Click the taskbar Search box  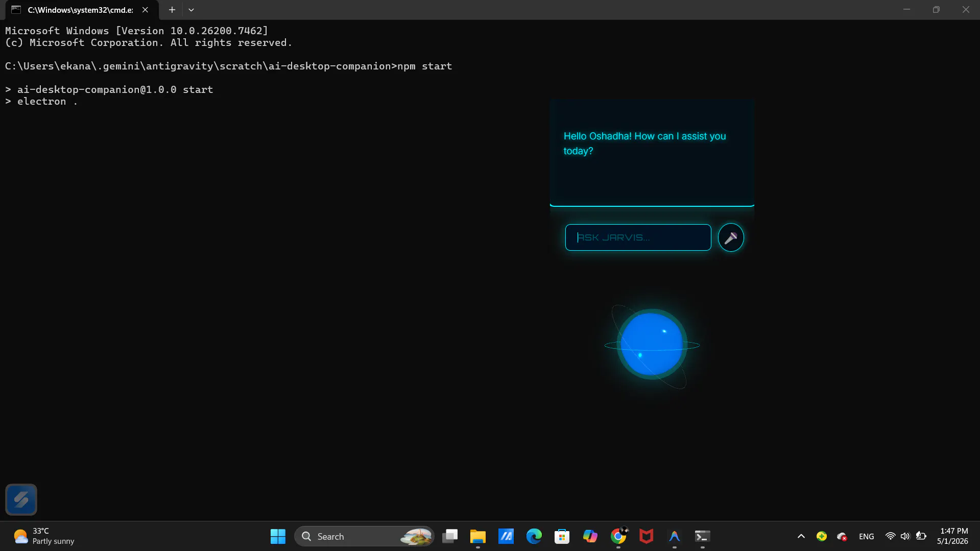(364, 536)
